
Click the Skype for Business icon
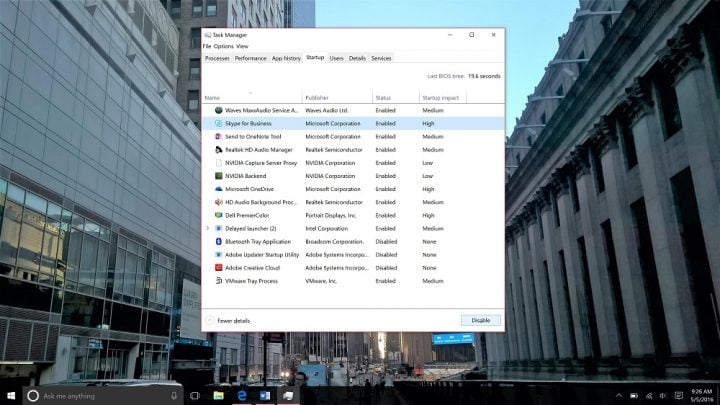click(x=219, y=124)
